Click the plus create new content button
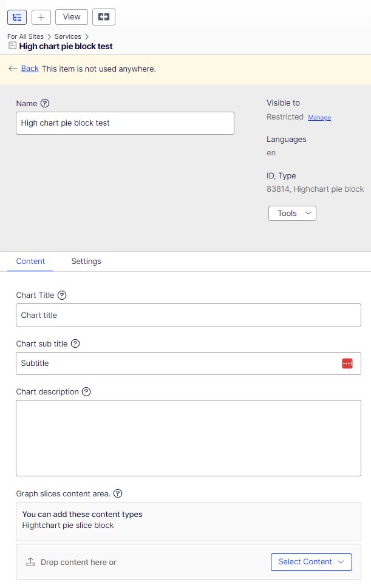The image size is (371, 588). coord(41,17)
